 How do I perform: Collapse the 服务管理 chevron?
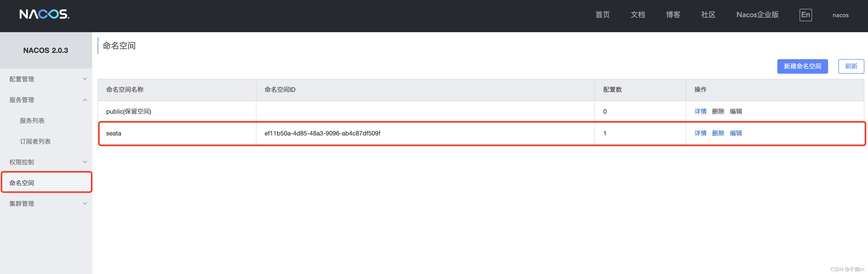pos(85,100)
